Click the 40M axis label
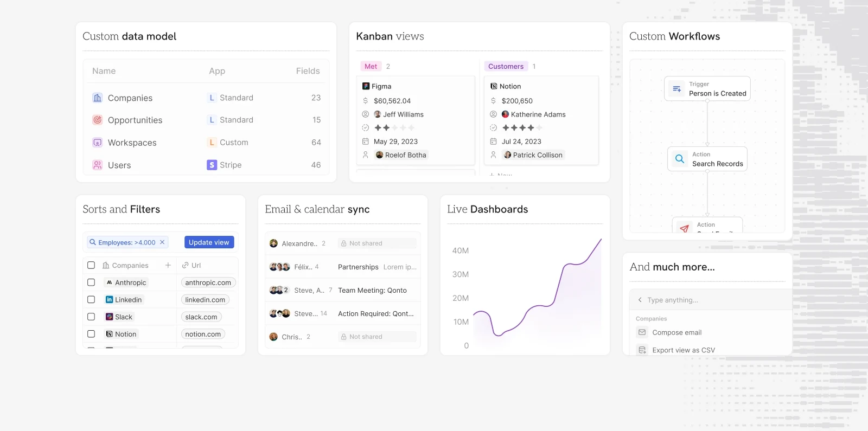868x431 pixels. click(461, 250)
